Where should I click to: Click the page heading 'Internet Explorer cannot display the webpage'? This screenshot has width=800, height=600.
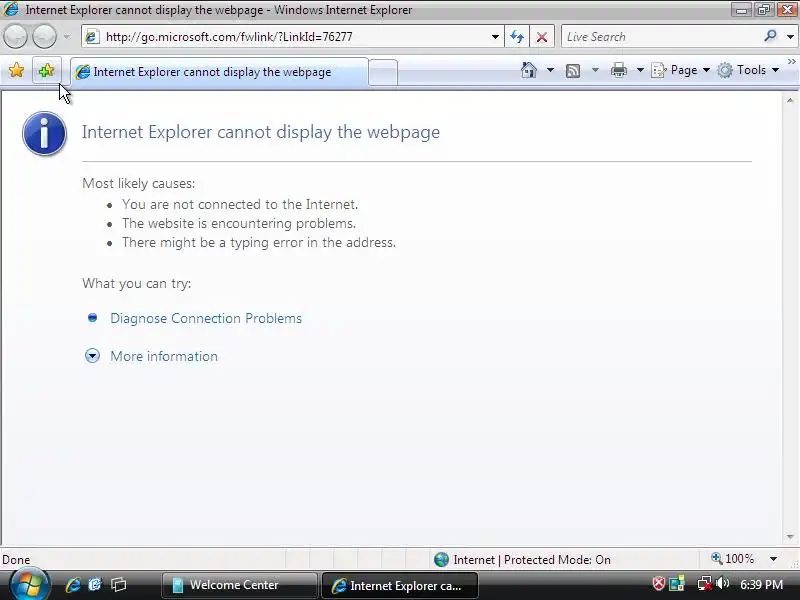261,132
